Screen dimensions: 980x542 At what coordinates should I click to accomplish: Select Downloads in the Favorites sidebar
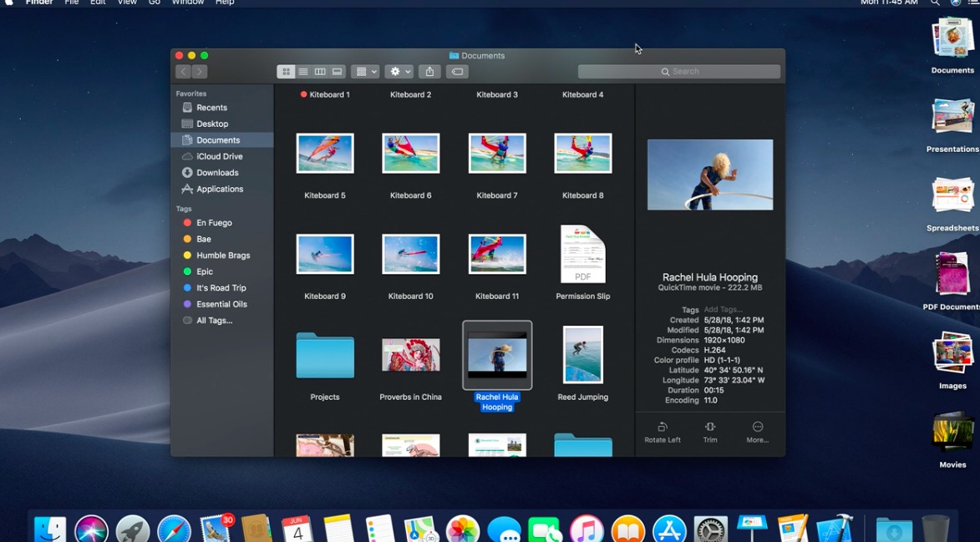pos(217,173)
